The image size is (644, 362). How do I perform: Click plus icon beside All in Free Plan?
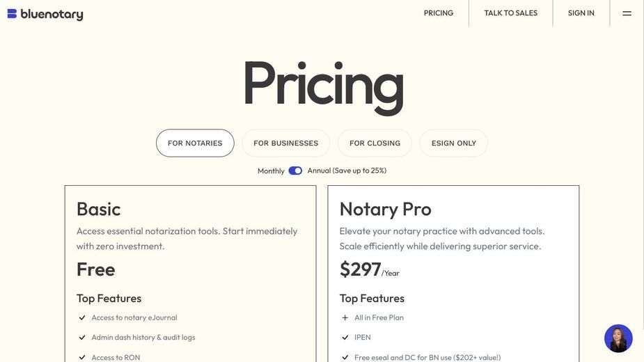(345, 317)
